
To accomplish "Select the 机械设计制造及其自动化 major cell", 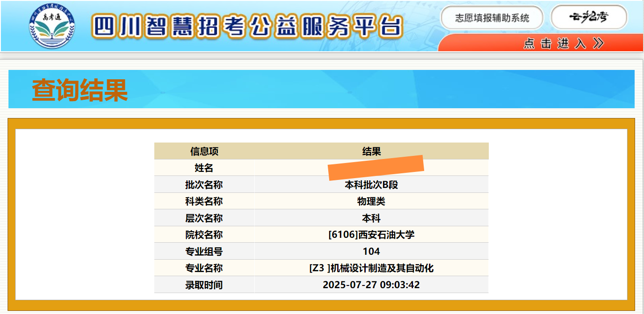I will coord(372,268).
